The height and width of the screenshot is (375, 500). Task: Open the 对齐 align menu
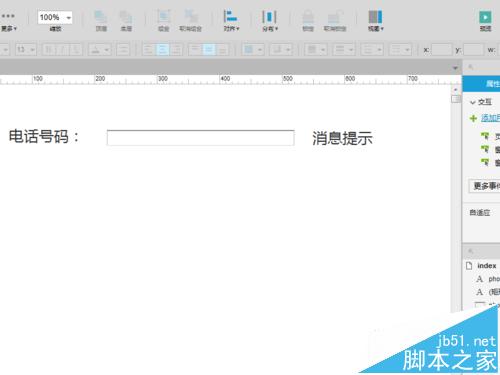[x=231, y=21]
